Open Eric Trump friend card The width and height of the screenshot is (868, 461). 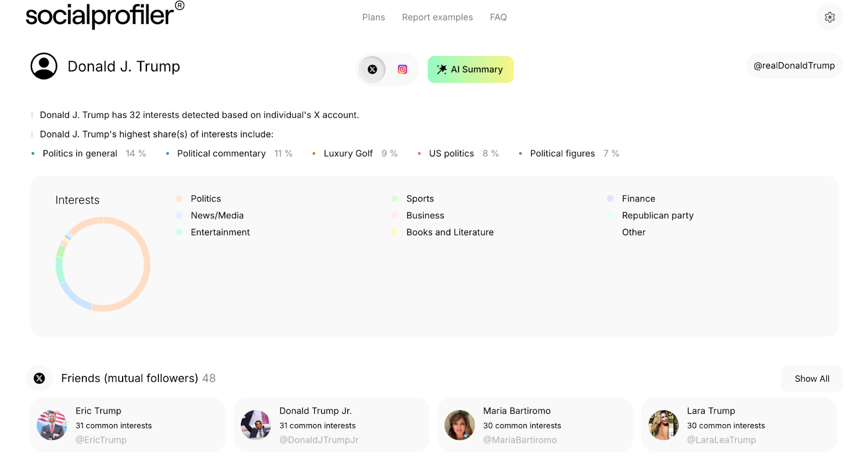click(x=127, y=425)
